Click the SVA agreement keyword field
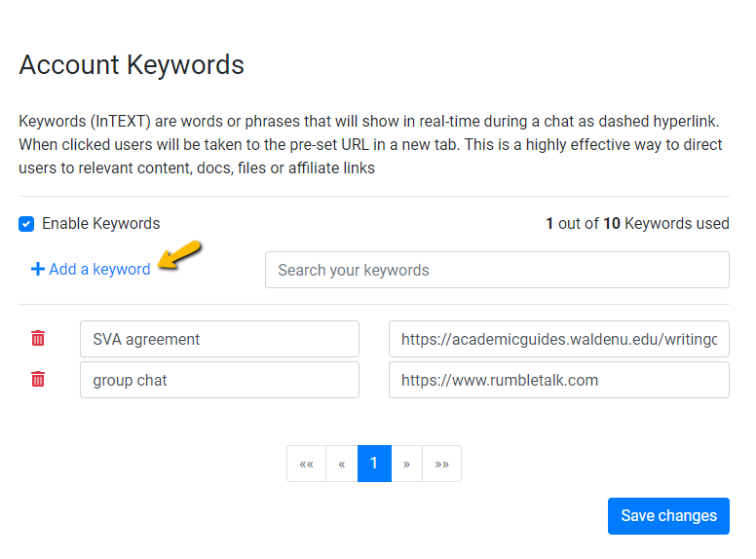 click(x=219, y=339)
